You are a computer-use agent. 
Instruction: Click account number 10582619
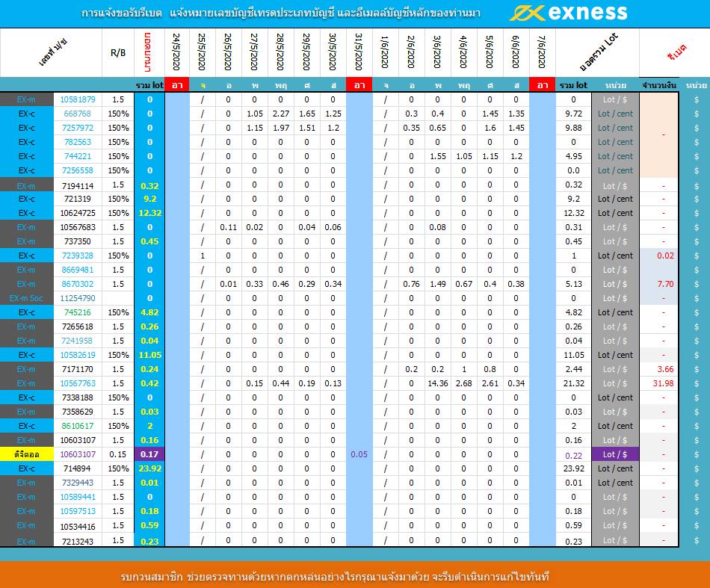pos(78,355)
